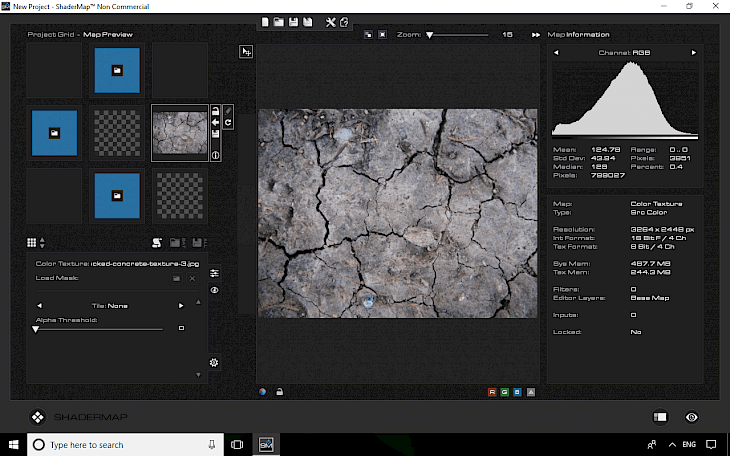Change grid size with the up/down stepper
This screenshot has height=456, width=730.
pos(42,243)
